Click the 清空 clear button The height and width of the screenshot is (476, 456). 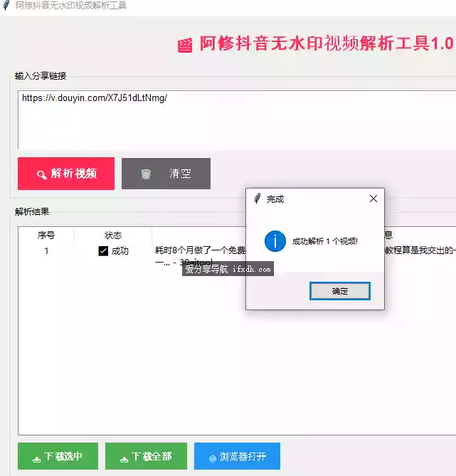tap(166, 174)
